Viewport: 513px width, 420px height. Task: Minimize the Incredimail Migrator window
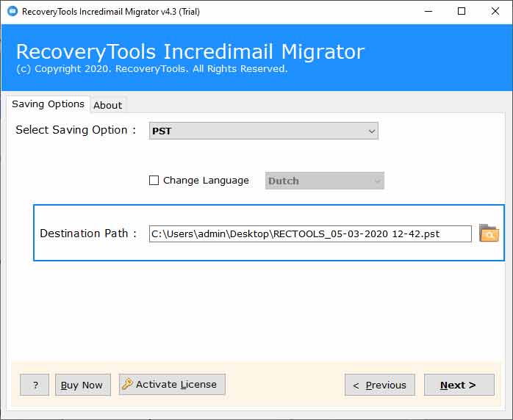(428, 12)
